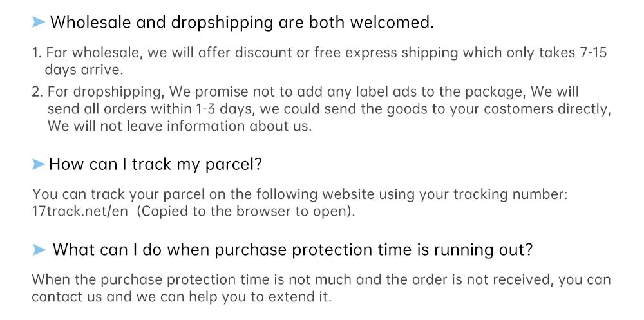
Task: Click the 17track.net/en website address
Action: pos(80,212)
